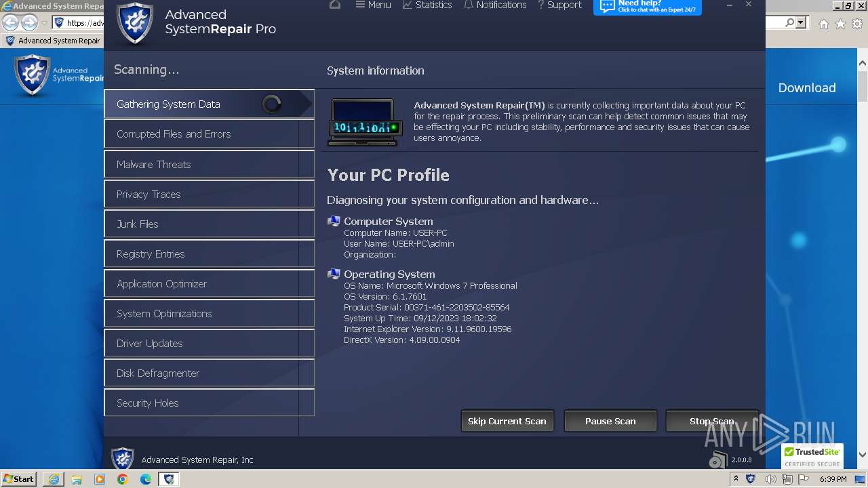Image resolution: width=868 pixels, height=488 pixels.
Task: Select Application Optimizer scan step
Action: point(209,283)
